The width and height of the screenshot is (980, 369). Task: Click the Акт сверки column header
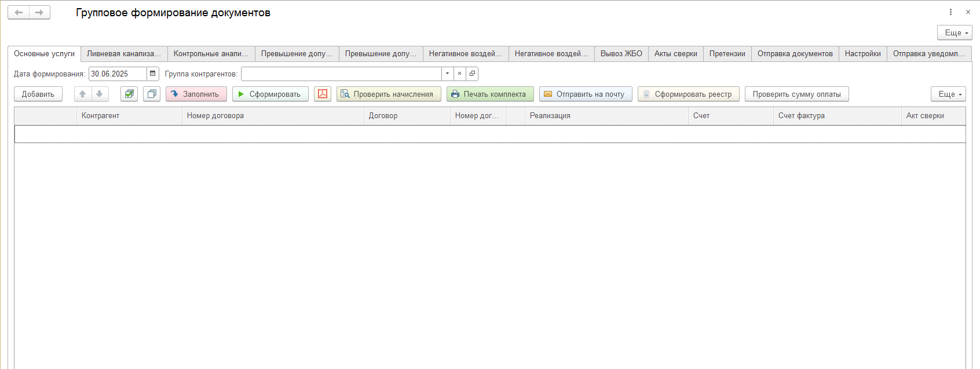pos(933,116)
